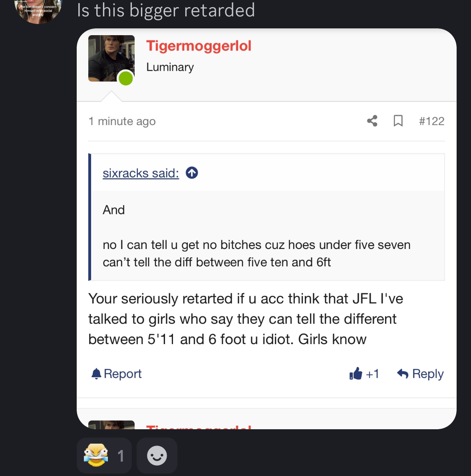The width and height of the screenshot is (471, 476).
Task: Jump to the quoted post via the up-arrow icon
Action: [x=192, y=173]
